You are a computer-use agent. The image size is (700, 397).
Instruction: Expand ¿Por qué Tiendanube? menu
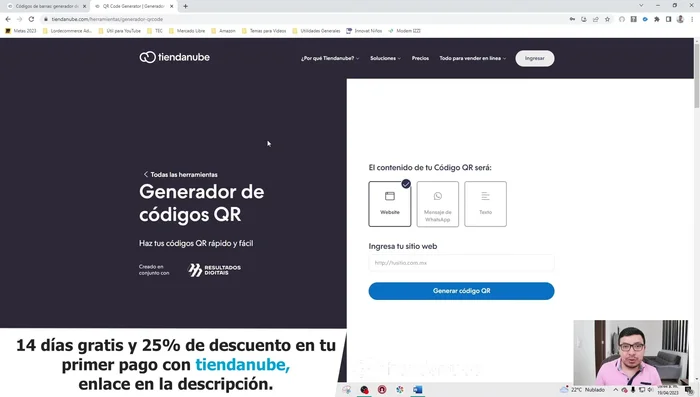coord(330,59)
